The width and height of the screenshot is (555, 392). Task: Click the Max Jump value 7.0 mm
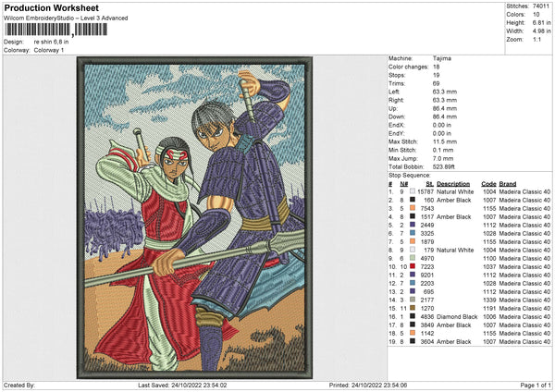(x=443, y=158)
